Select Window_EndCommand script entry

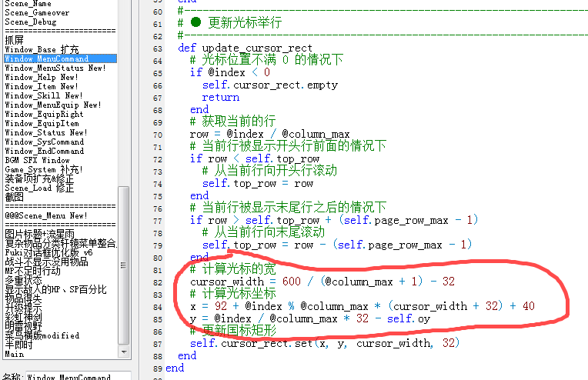(x=45, y=151)
